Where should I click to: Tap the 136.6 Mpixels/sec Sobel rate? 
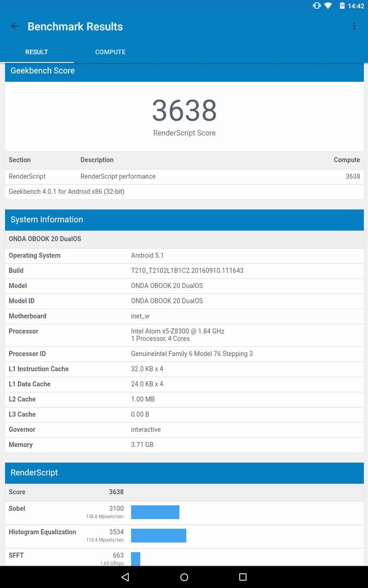tap(105, 517)
